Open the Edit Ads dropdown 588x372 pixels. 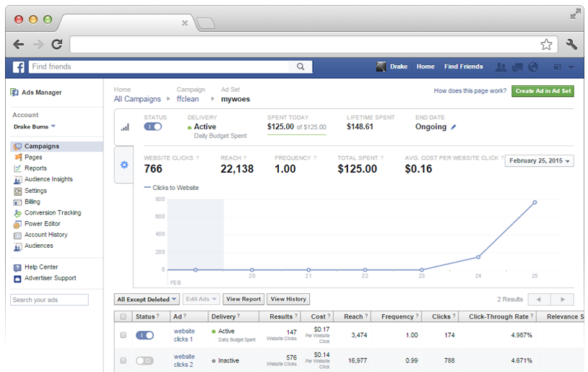(x=201, y=299)
